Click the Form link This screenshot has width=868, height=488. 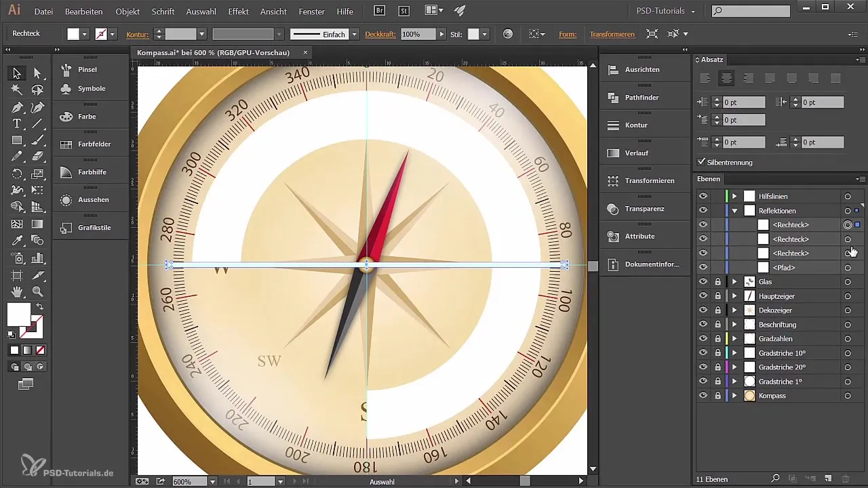[568, 34]
